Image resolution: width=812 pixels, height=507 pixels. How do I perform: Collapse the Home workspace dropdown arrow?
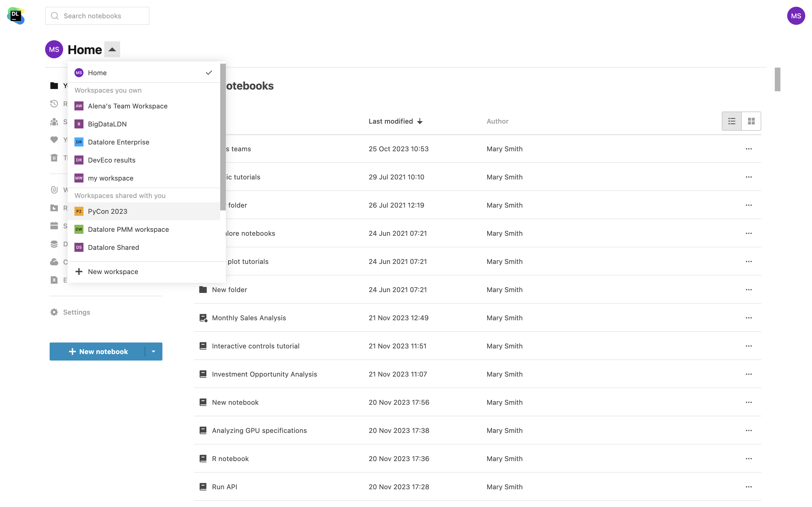click(112, 49)
